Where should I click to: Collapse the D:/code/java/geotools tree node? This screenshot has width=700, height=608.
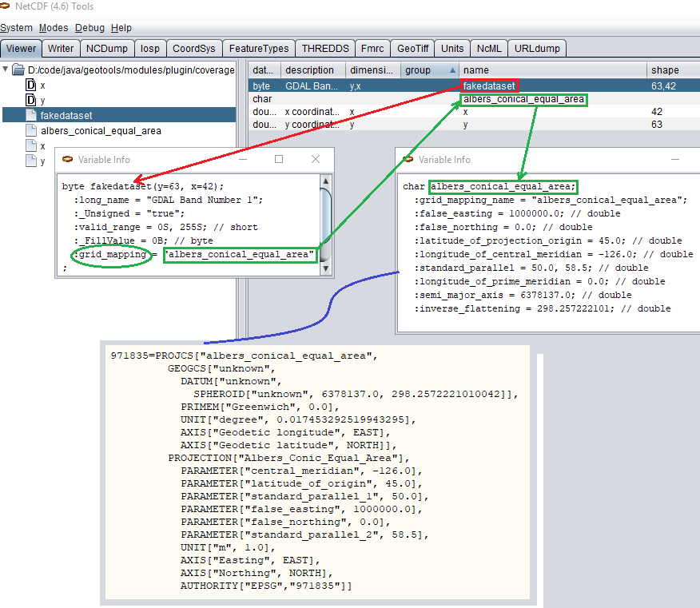click(x=6, y=70)
